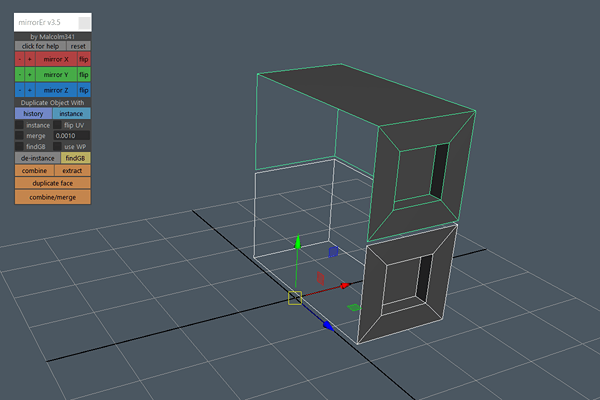This screenshot has height=400, width=600.
Task: Enable the merge checkbox
Action: (20, 135)
